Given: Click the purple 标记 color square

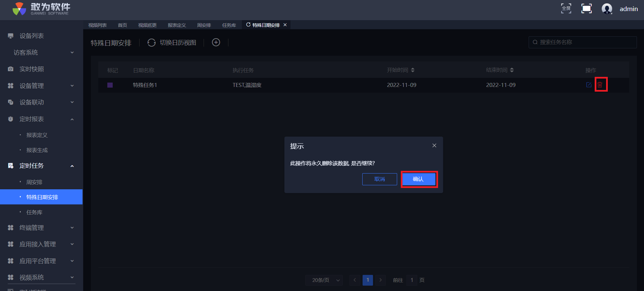Looking at the screenshot, I should 110,85.
